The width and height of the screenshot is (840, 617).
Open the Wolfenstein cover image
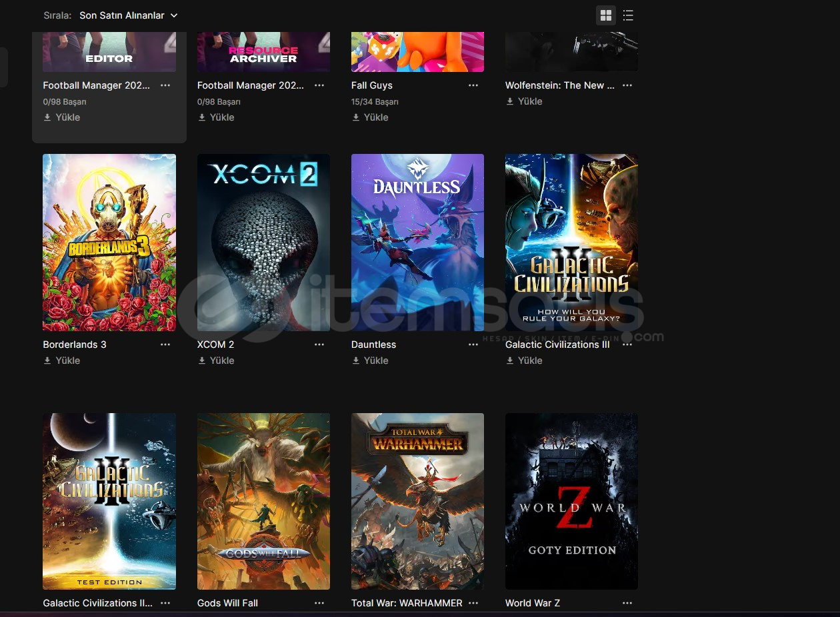point(571,52)
